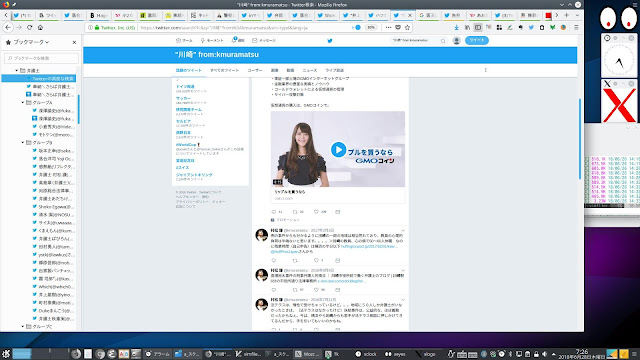Viewport: 640px width, 360px height.
Task: Open the Which@which bookmark in sidebar
Action: pyautogui.click(x=53, y=287)
